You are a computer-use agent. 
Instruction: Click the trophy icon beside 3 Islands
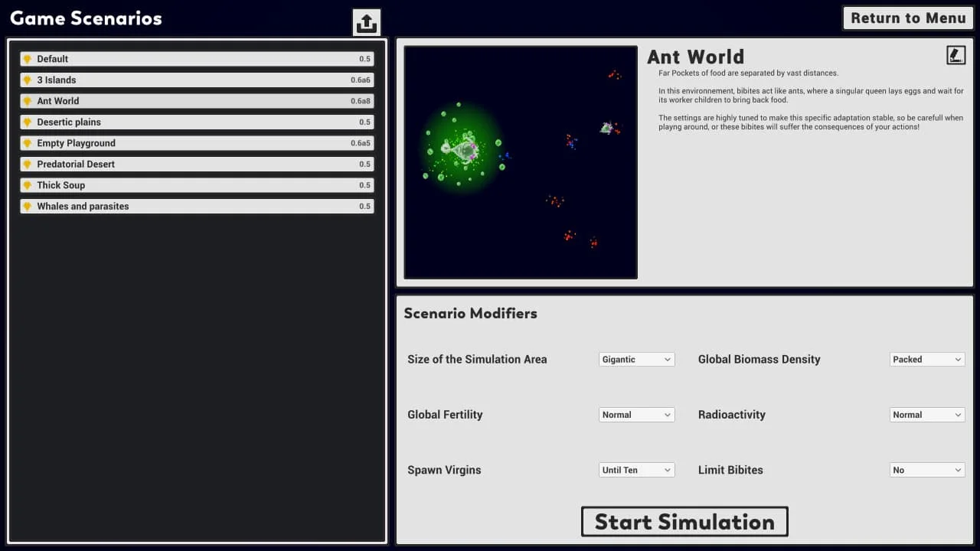click(x=27, y=80)
